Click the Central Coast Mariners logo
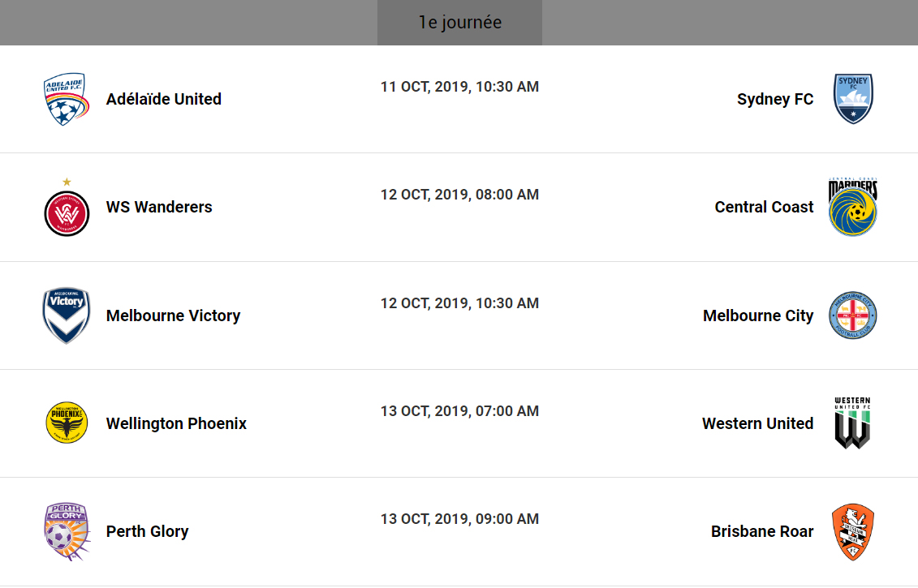 click(853, 207)
